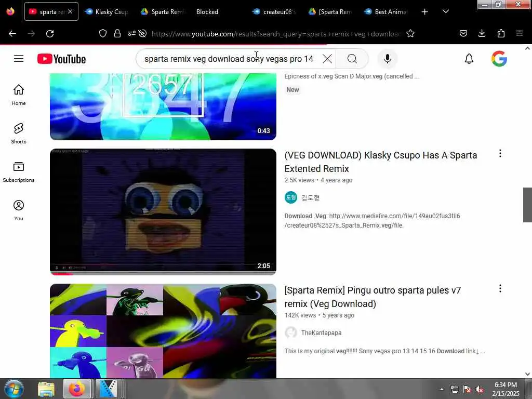Viewport: 532px width, 399px height.
Task: Open the Klasky Csupo Sparta Extented Remix title
Action: (381, 162)
